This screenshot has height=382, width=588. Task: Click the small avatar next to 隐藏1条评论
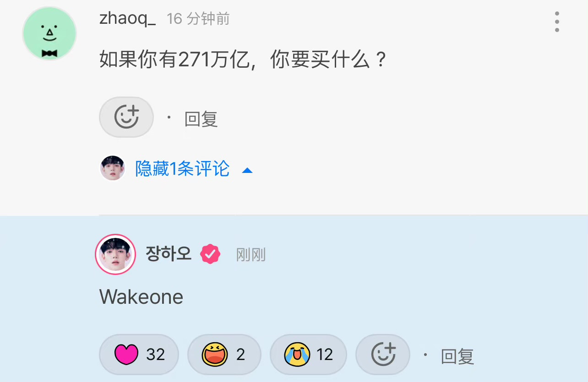click(x=113, y=168)
